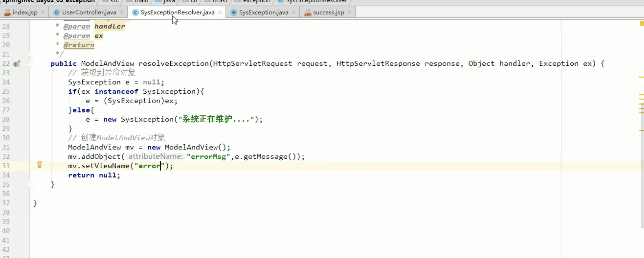Viewport: 644px width, 258px height.
Task: Collapse the resolveException method at line 22
Action: click(30, 64)
